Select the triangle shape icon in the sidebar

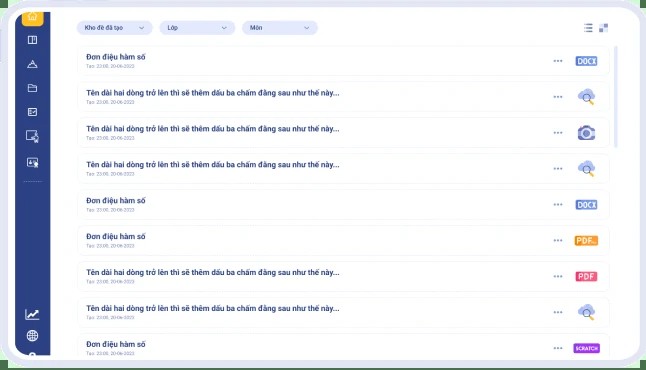[x=32, y=64]
